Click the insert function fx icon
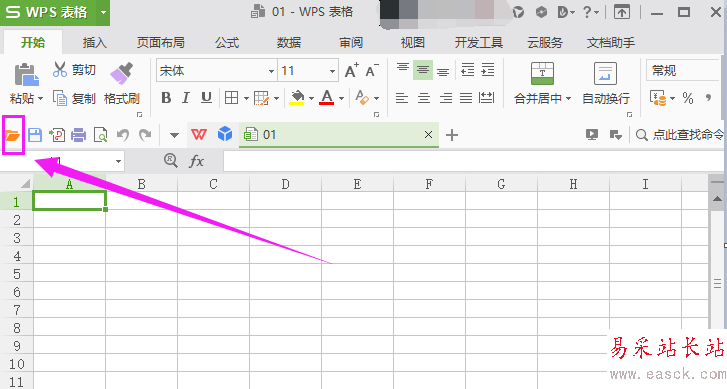 196,161
